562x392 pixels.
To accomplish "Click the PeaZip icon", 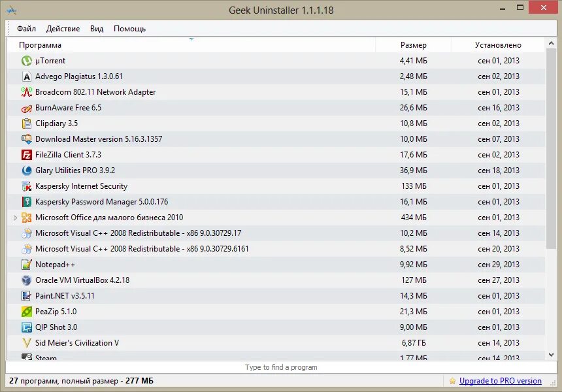I will [27, 312].
